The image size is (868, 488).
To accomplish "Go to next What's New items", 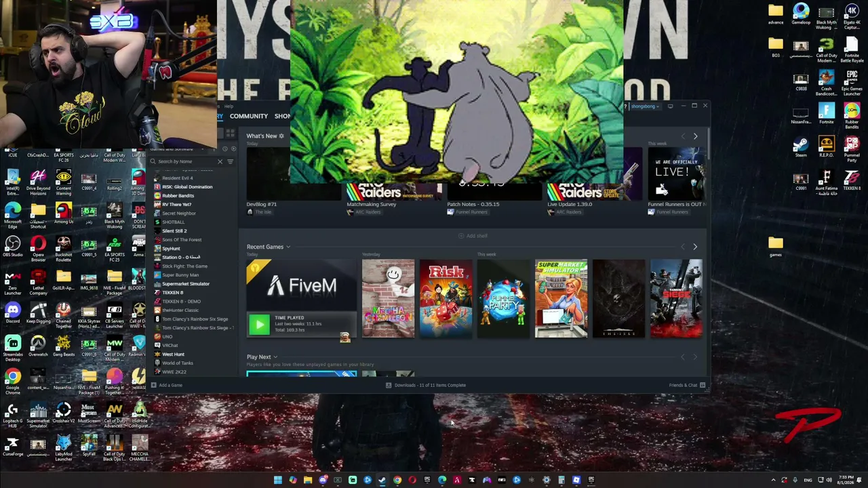I will pyautogui.click(x=695, y=136).
